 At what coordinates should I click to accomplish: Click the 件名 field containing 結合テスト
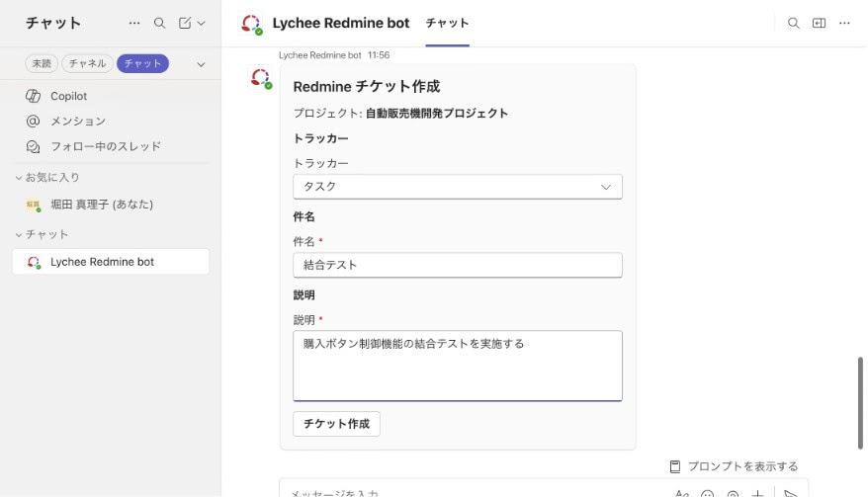point(458,265)
